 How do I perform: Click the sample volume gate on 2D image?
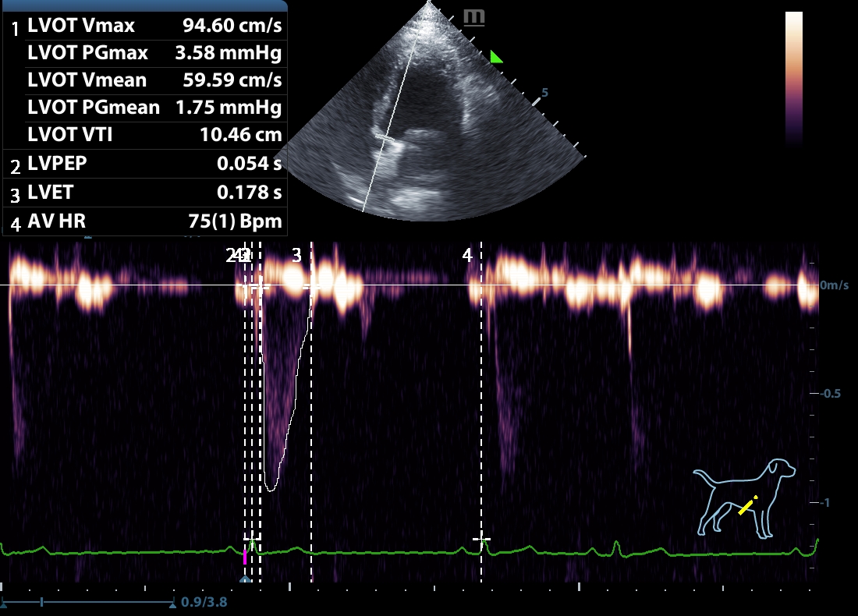coord(385,138)
